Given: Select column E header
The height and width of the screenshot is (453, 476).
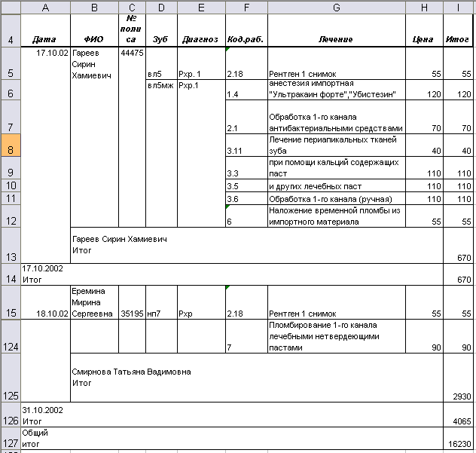Looking at the screenshot, I should coord(201,8).
